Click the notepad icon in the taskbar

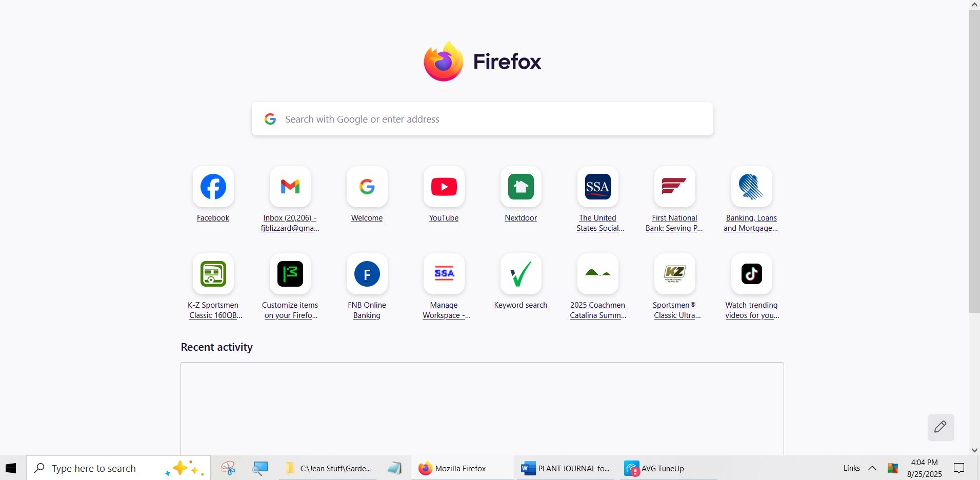pyautogui.click(x=394, y=468)
